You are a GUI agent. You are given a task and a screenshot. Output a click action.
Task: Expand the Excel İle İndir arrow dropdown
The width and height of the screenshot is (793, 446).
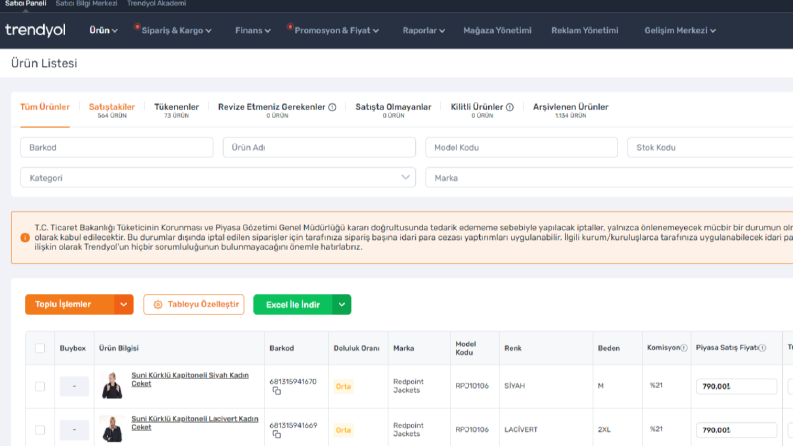tap(342, 304)
